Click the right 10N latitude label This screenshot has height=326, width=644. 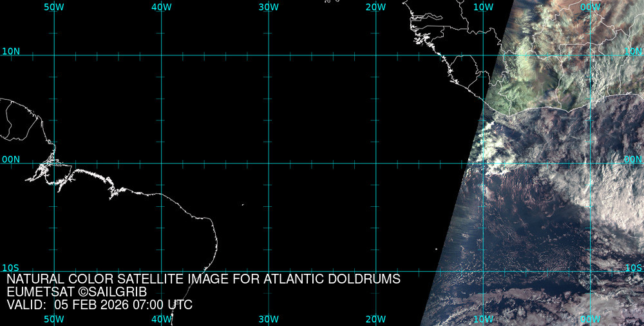pos(633,51)
